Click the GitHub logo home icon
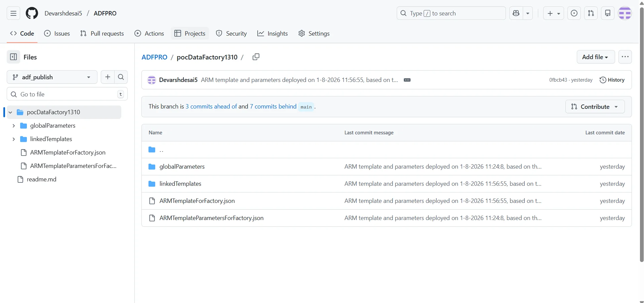 click(x=32, y=13)
